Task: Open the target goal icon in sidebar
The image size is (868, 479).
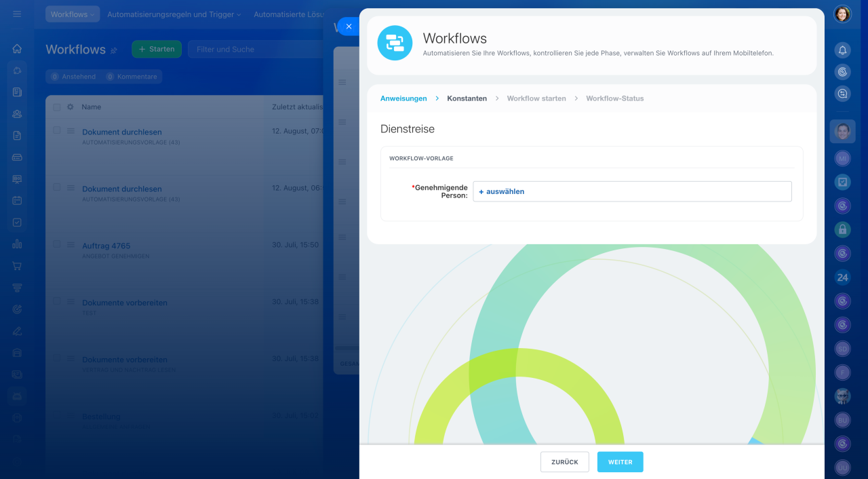Action: 17,309
